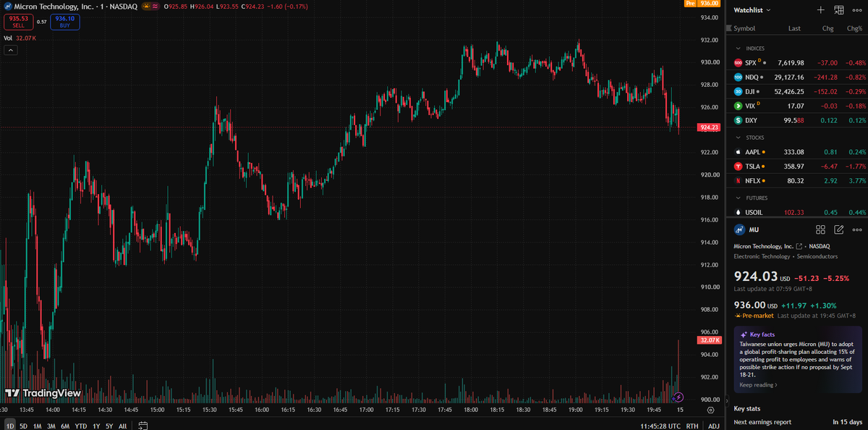Select the 6M time range

(65, 426)
